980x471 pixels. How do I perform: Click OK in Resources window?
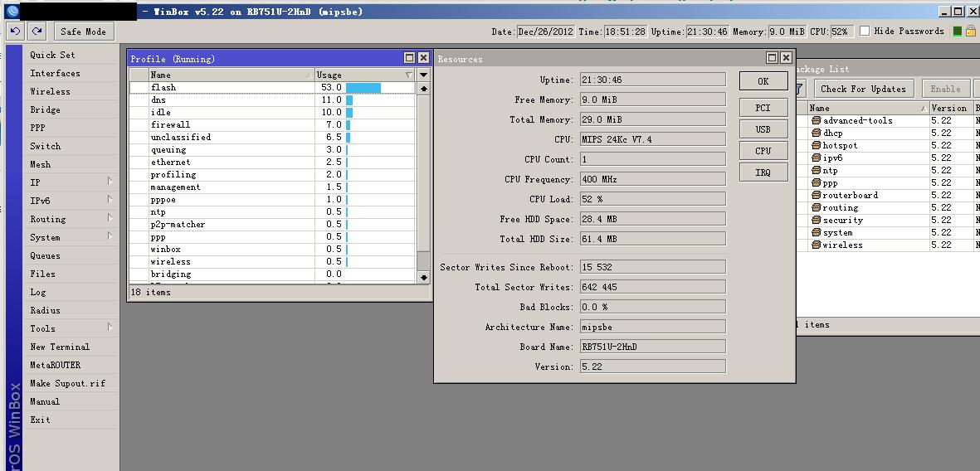coord(763,81)
